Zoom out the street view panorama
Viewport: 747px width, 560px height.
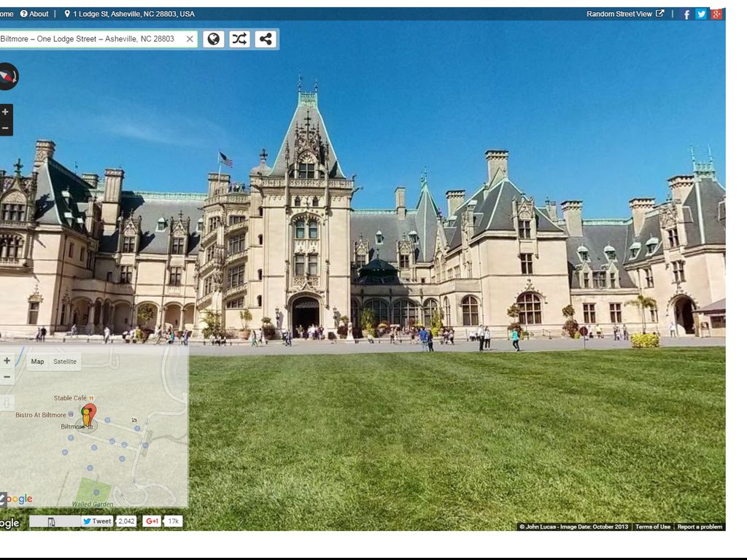[x=5, y=128]
